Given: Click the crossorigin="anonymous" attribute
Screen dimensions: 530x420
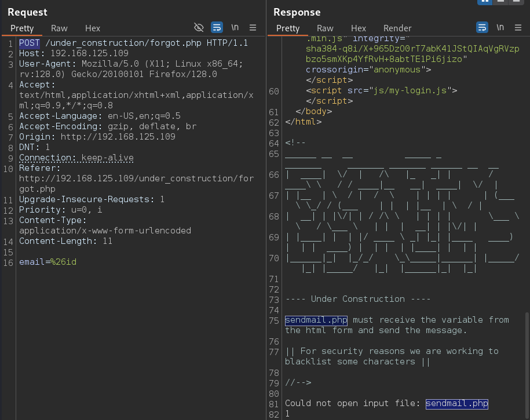Looking at the screenshot, I should (365, 70).
